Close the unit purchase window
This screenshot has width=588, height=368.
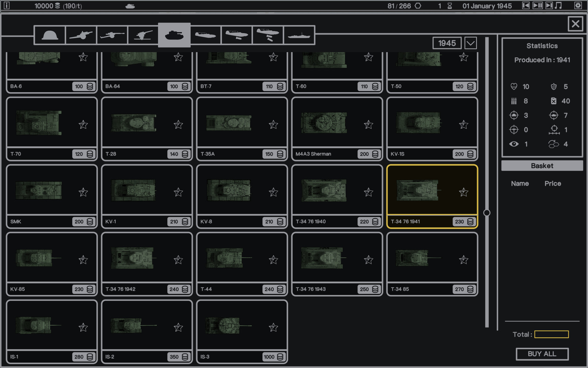(x=575, y=24)
